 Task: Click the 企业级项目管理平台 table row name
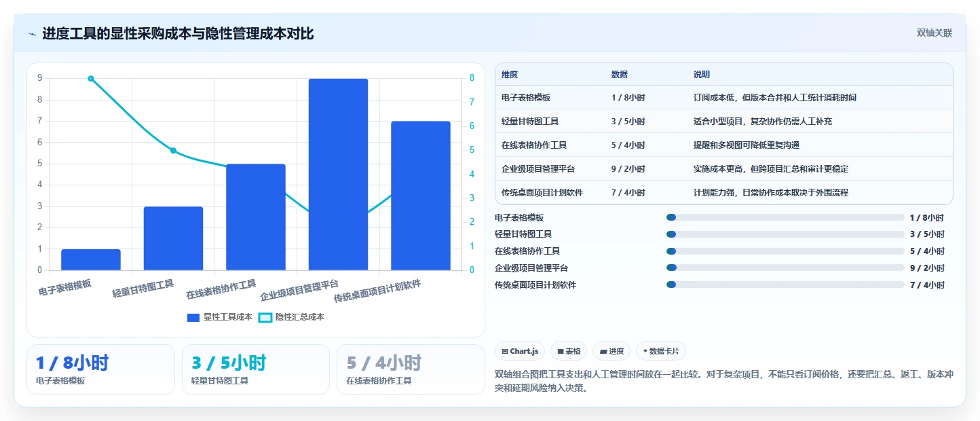click(538, 169)
